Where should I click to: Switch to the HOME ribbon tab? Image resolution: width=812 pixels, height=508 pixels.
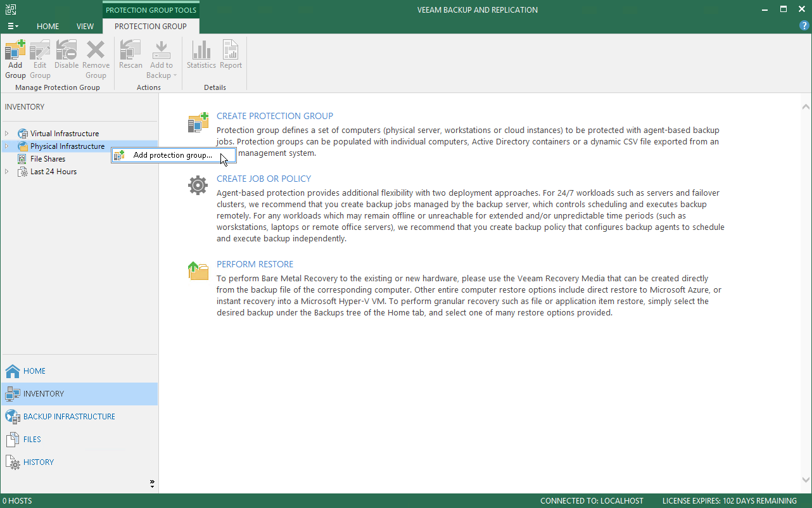(48, 26)
